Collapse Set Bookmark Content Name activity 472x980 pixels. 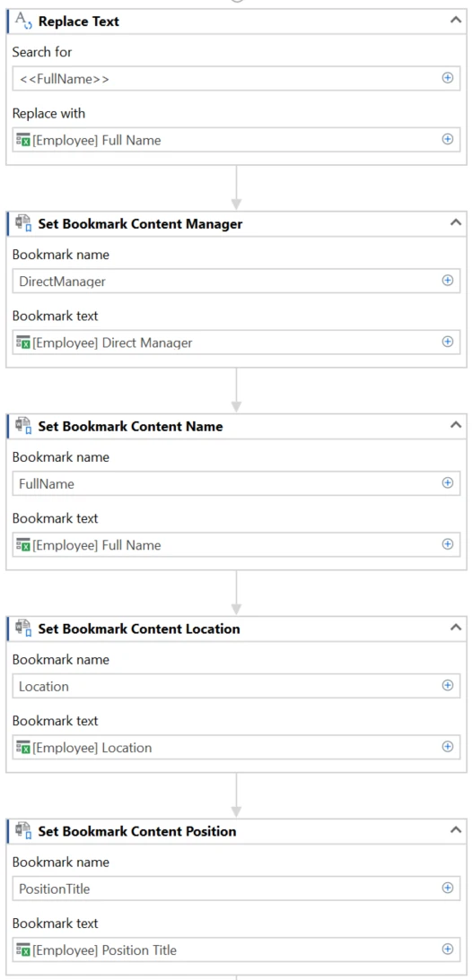(456, 426)
